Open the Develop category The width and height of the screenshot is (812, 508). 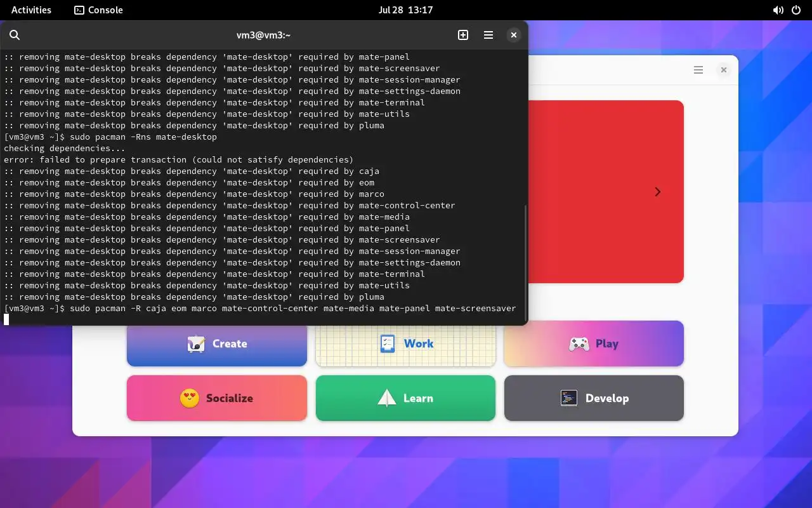(x=594, y=398)
